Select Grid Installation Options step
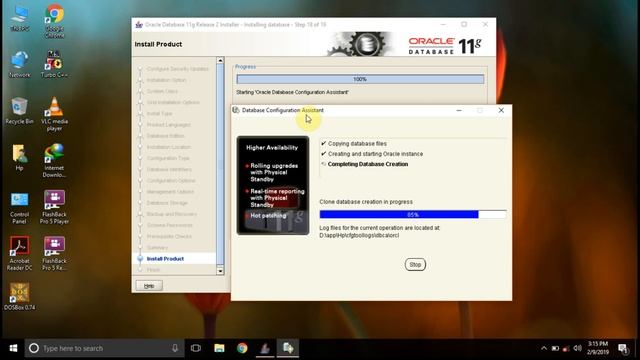The height and width of the screenshot is (360, 640). coord(173,102)
